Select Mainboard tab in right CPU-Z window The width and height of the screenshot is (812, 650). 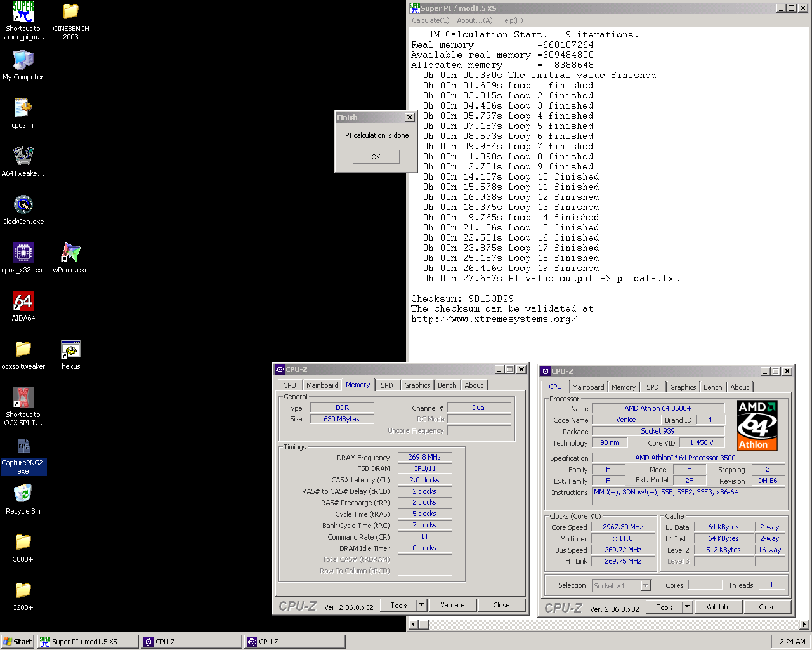click(x=588, y=387)
